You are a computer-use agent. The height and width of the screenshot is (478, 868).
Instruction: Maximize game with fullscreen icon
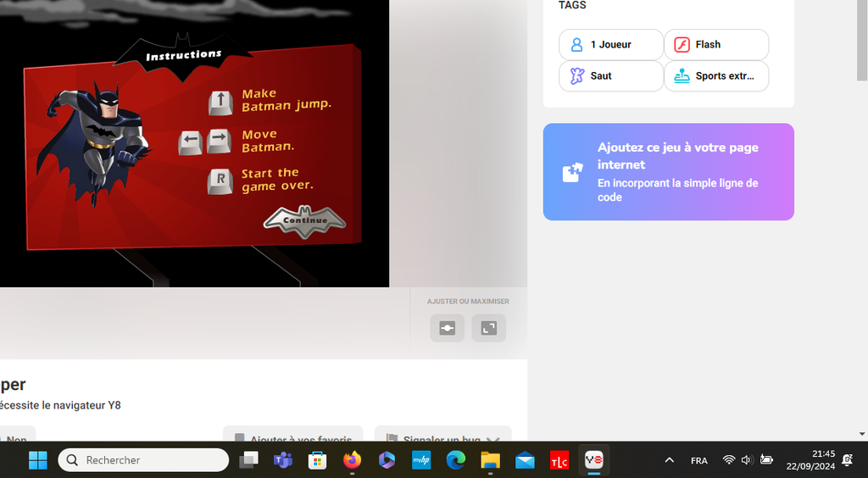(x=489, y=328)
